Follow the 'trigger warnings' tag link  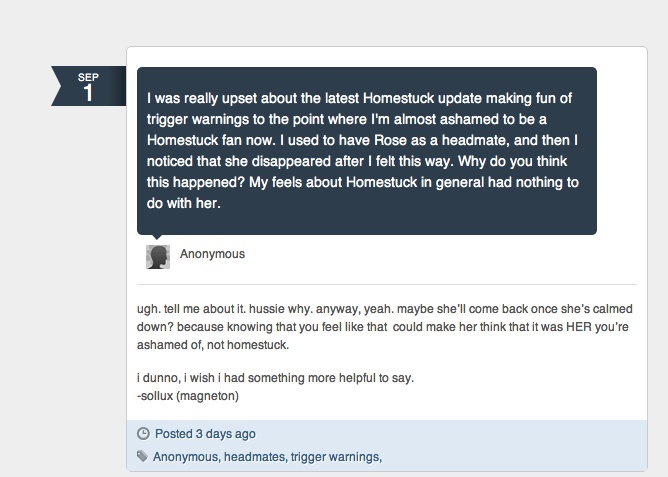click(335, 457)
